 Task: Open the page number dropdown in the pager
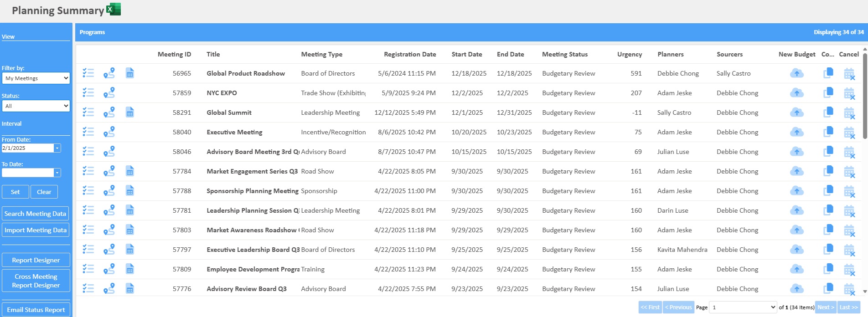click(x=743, y=307)
